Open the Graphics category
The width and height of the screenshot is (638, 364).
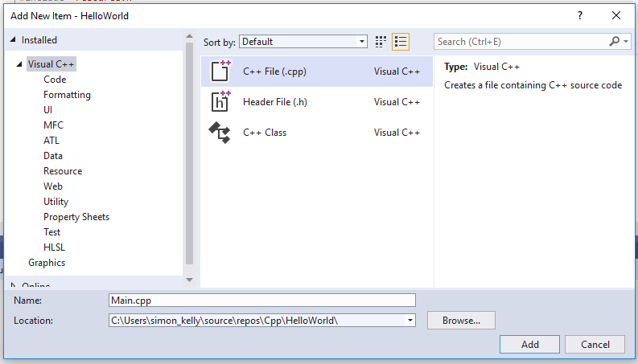(x=47, y=263)
